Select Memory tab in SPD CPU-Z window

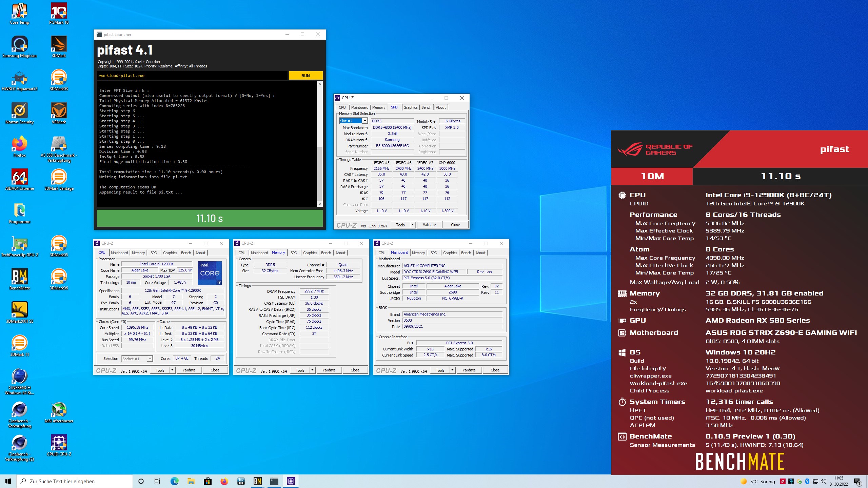pyautogui.click(x=379, y=107)
